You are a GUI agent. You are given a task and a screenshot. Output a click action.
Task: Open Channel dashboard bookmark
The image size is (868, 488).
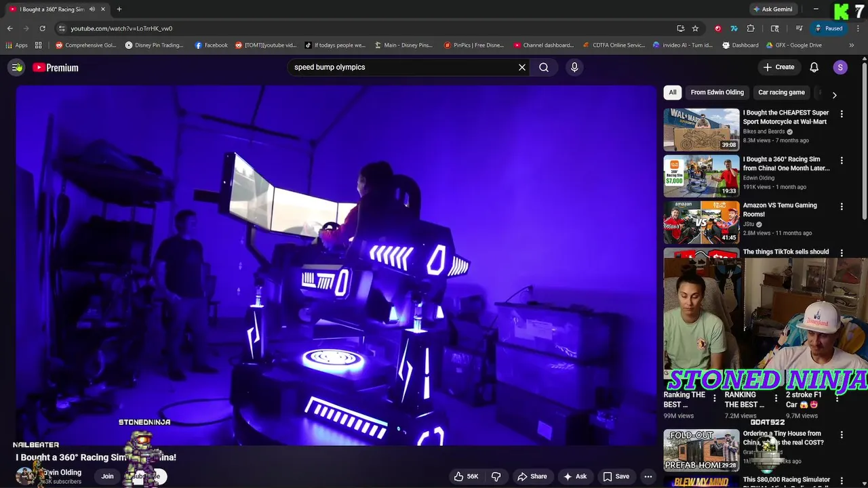(543, 45)
